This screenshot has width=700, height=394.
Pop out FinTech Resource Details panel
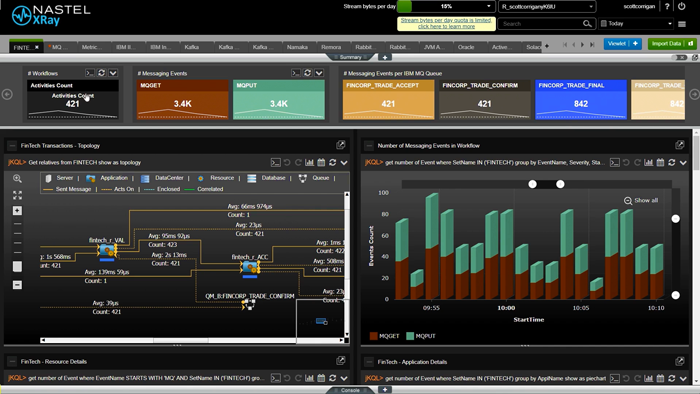coord(341,361)
